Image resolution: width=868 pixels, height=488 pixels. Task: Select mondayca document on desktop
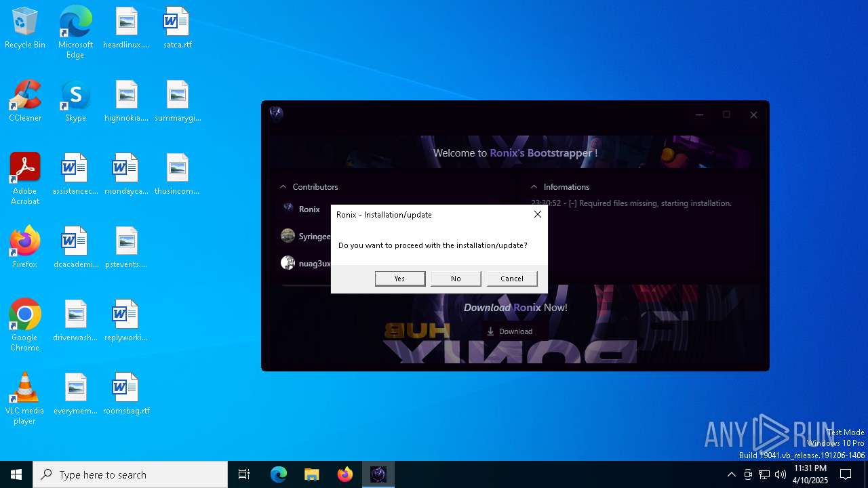(126, 175)
